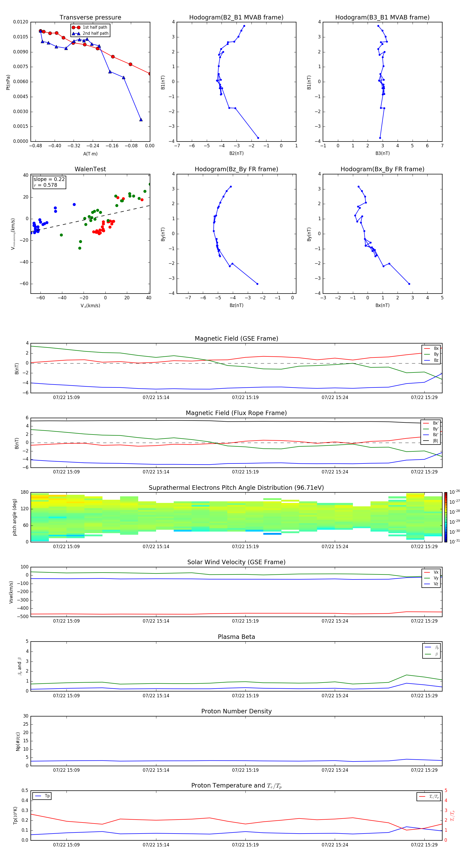Click the Suprathermal Electrons Pitch Angle Distribution title
The width and height of the screenshot is (473, 868).
[236, 488]
